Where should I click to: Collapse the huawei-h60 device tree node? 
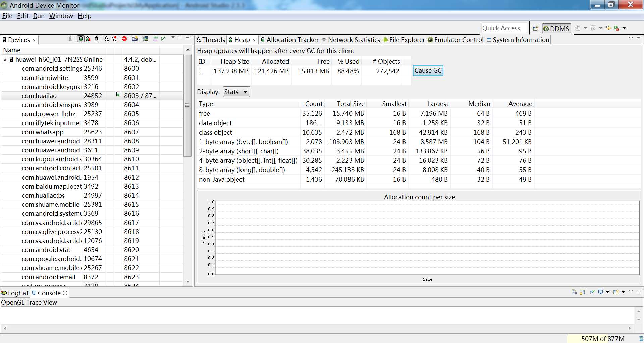5,60
